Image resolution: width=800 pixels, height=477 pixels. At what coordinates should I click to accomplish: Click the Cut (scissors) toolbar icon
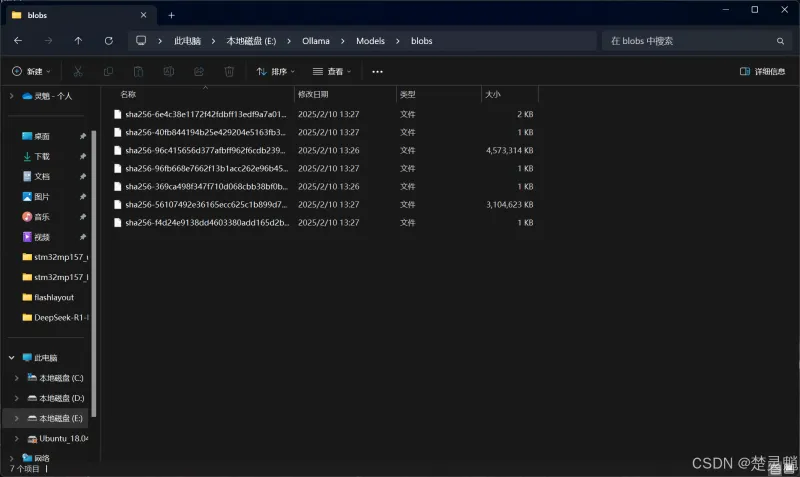tap(79, 71)
